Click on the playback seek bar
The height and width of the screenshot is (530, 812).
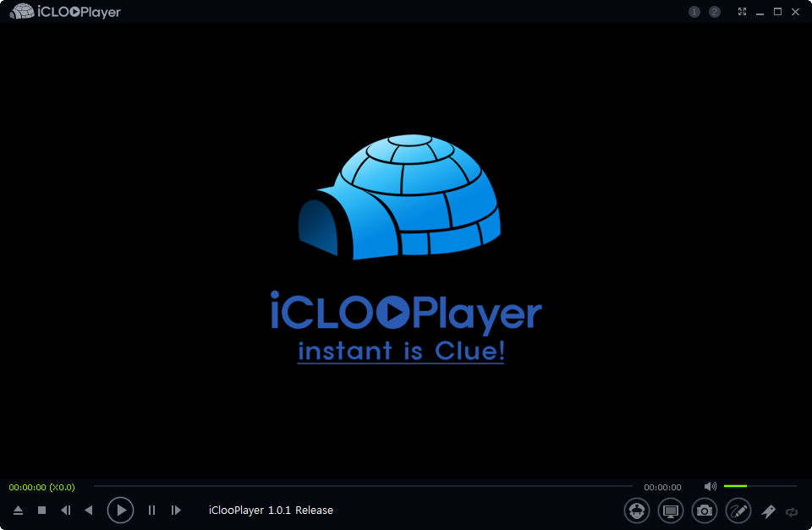coord(363,486)
